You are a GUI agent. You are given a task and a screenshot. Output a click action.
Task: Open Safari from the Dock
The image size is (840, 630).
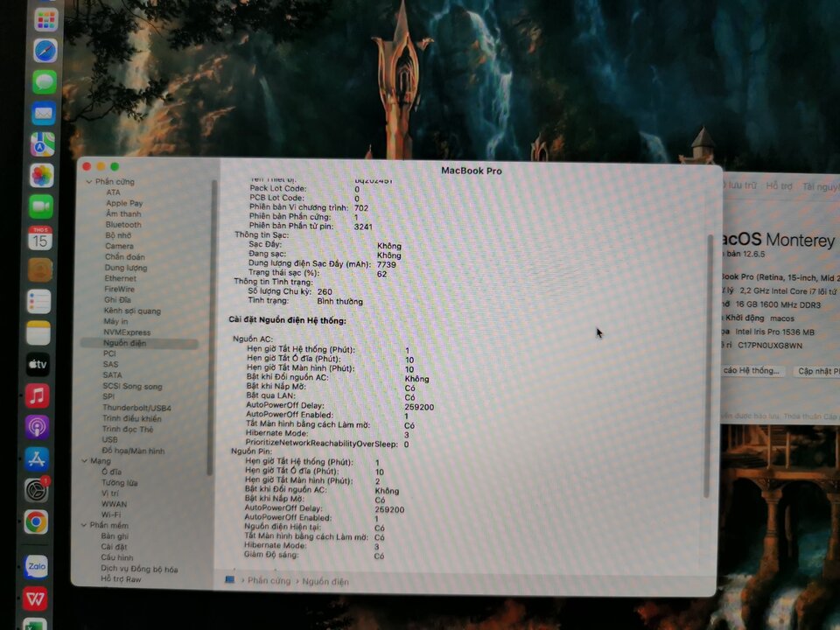point(45,51)
